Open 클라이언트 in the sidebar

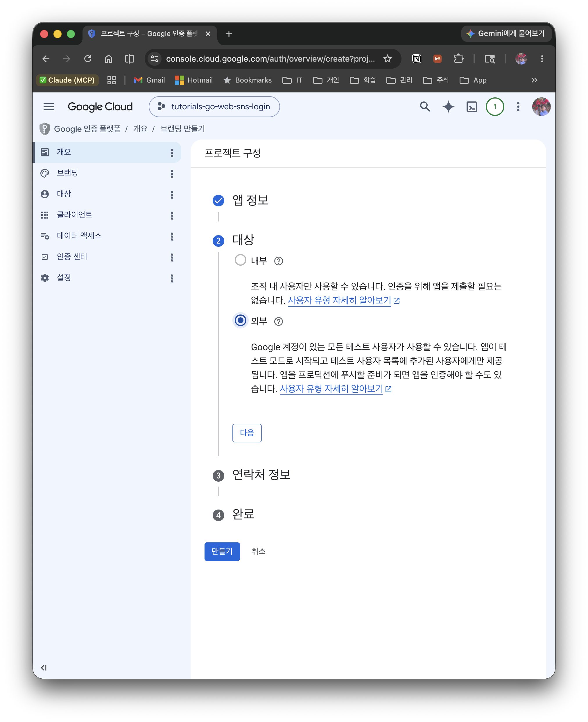coord(107,215)
